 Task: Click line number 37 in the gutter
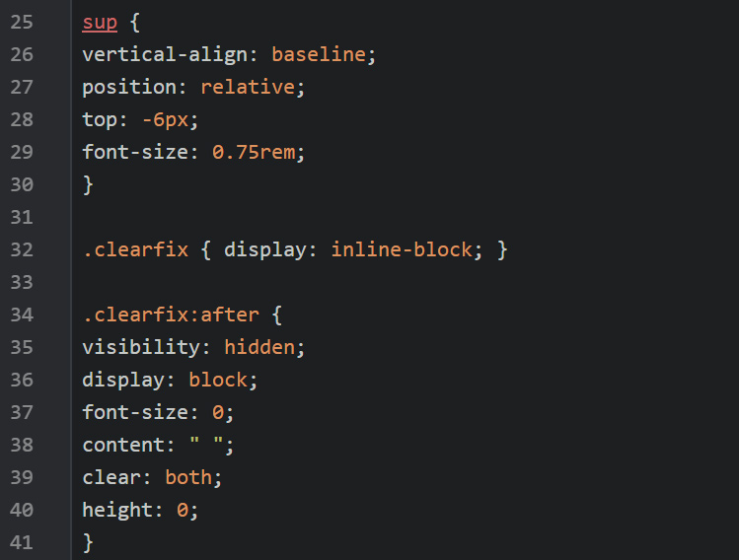click(22, 412)
